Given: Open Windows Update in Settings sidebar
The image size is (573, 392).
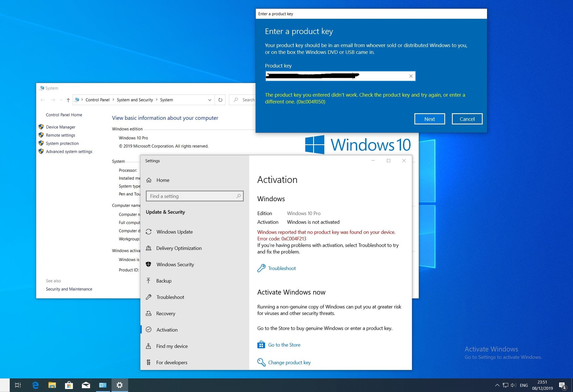Looking at the screenshot, I should pos(174,232).
